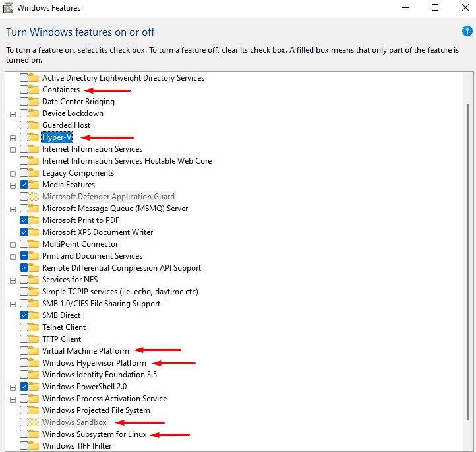476x452 pixels.
Task: Click the folder icon beside Containers
Action: tap(34, 90)
